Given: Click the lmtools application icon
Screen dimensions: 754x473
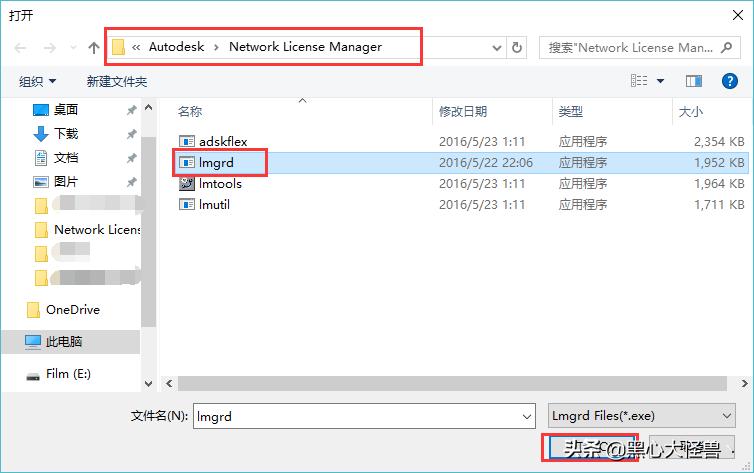Looking at the screenshot, I should pyautogui.click(x=187, y=183).
